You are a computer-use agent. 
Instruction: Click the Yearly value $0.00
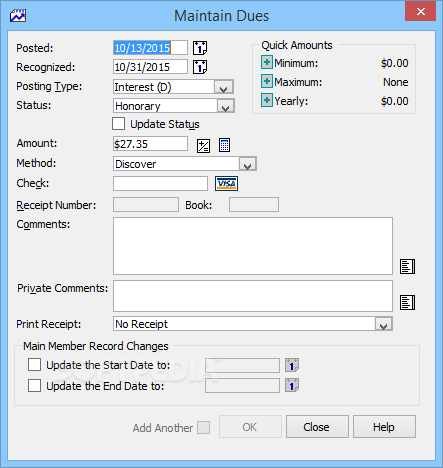395,101
